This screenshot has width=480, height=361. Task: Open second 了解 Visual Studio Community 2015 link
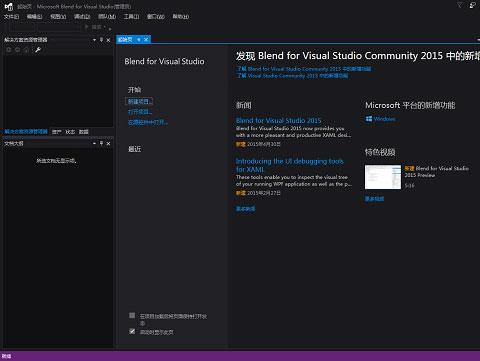(292, 76)
